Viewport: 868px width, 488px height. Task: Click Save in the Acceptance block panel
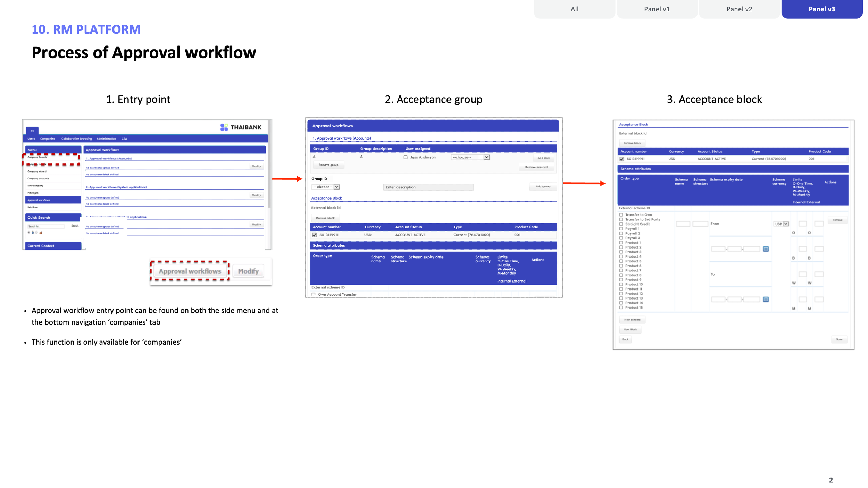coord(839,339)
